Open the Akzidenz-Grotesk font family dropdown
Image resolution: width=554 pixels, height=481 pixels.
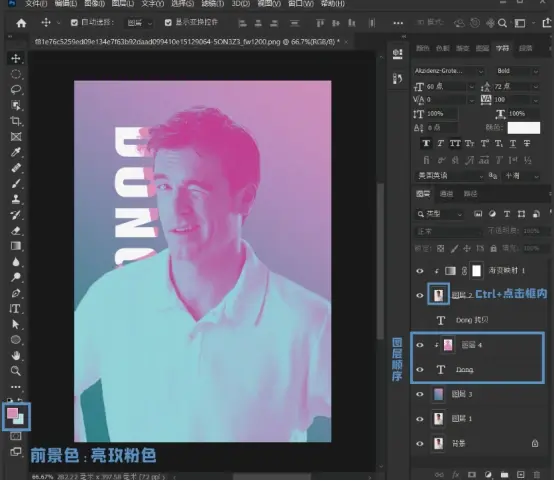(x=448, y=71)
